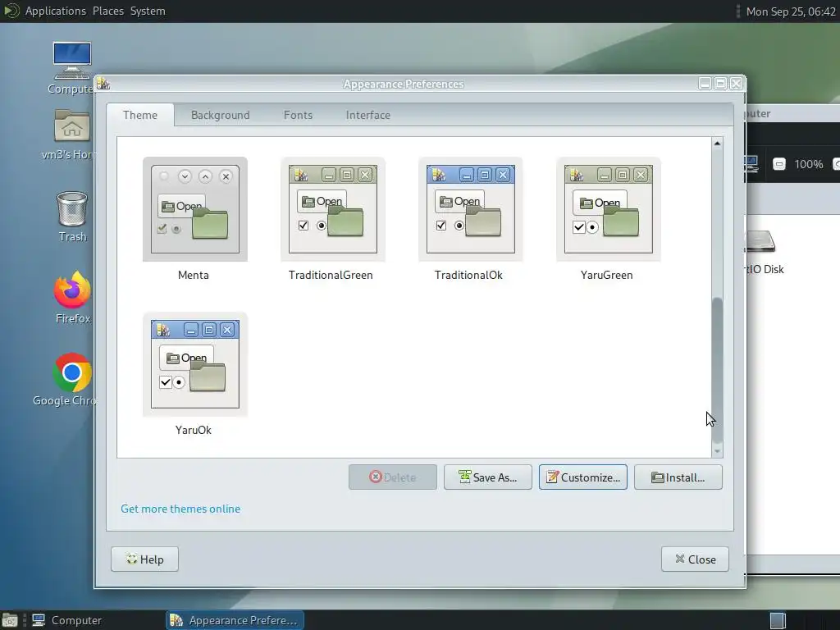Open the Applications menu
The height and width of the screenshot is (630, 840).
point(55,11)
